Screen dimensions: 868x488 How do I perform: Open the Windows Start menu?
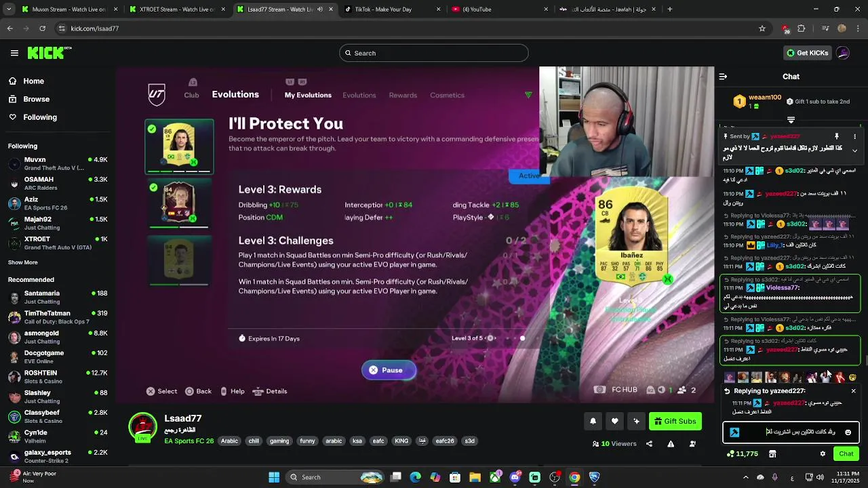coord(274,477)
